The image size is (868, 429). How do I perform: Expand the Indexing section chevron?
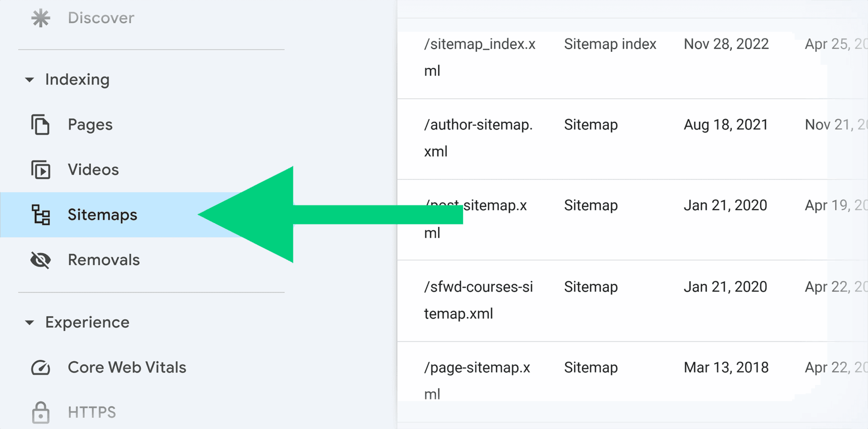pyautogui.click(x=29, y=79)
